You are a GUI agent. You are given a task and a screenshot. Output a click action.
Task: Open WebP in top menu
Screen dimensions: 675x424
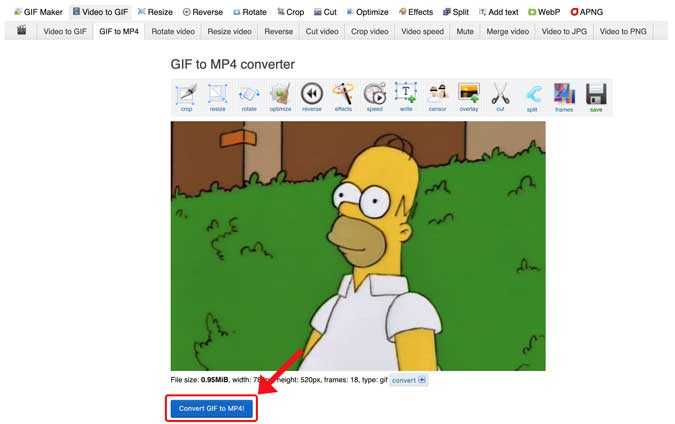[x=544, y=12]
